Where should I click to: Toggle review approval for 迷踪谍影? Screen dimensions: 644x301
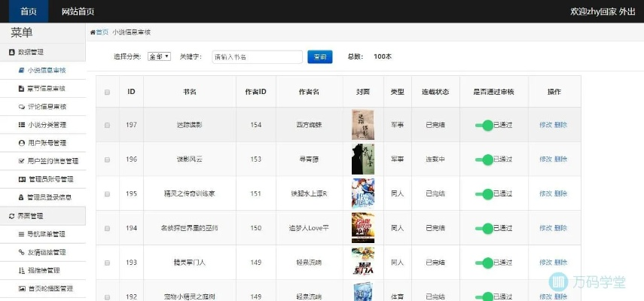[x=484, y=125]
